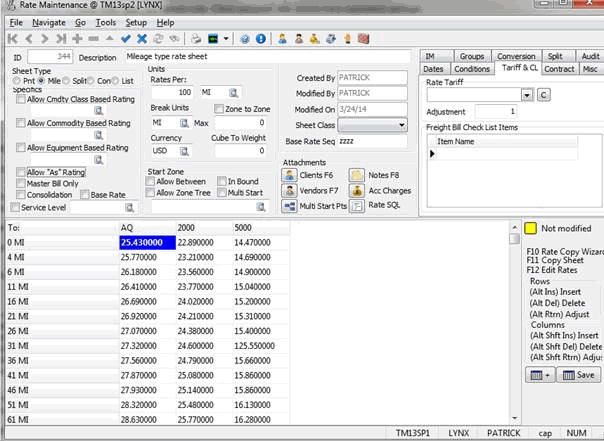Click the plus insert record toolbar icon
This screenshot has height=441, width=604.
[x=77, y=38]
